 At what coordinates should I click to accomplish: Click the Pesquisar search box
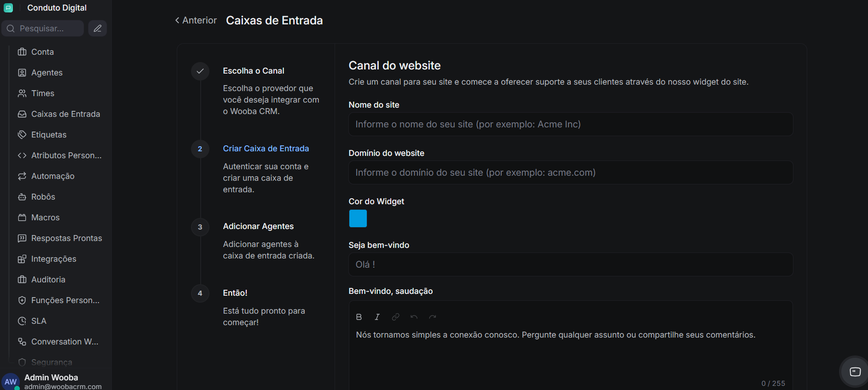click(x=44, y=29)
